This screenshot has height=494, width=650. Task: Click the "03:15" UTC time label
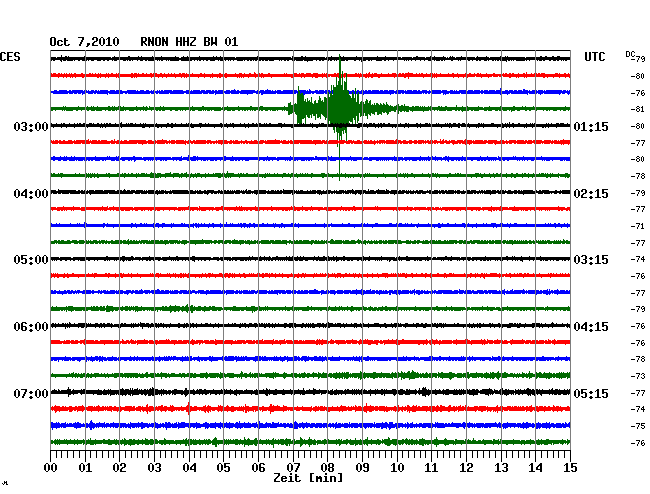point(591,260)
